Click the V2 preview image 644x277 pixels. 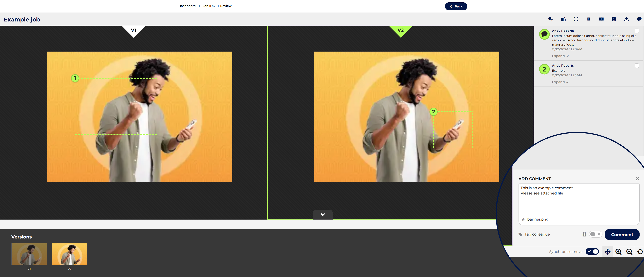click(407, 117)
